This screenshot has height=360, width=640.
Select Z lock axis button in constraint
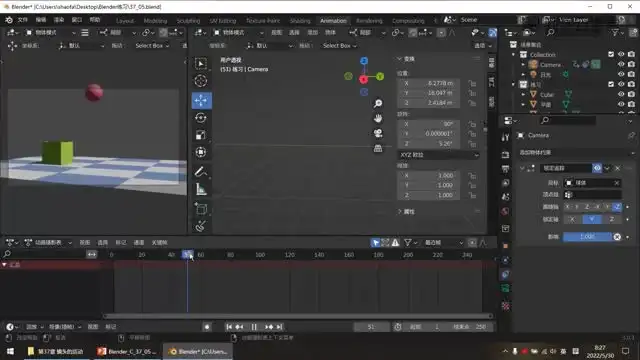tap(611, 219)
